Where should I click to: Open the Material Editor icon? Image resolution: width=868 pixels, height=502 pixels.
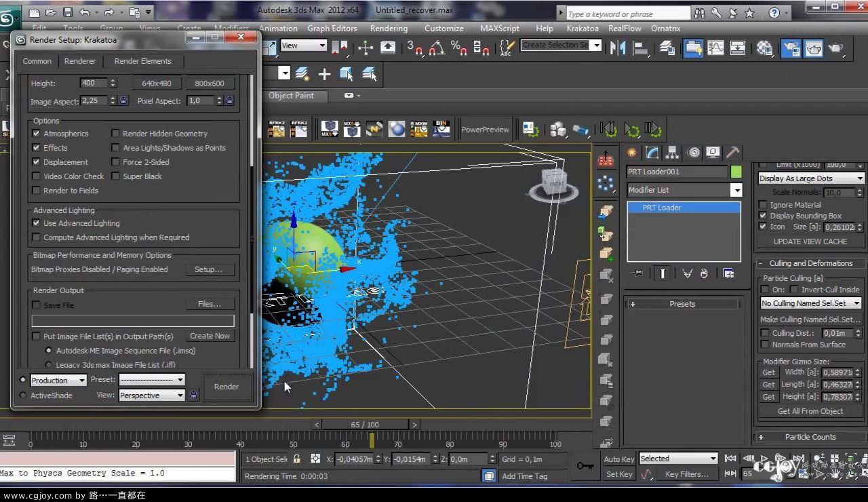[765, 47]
